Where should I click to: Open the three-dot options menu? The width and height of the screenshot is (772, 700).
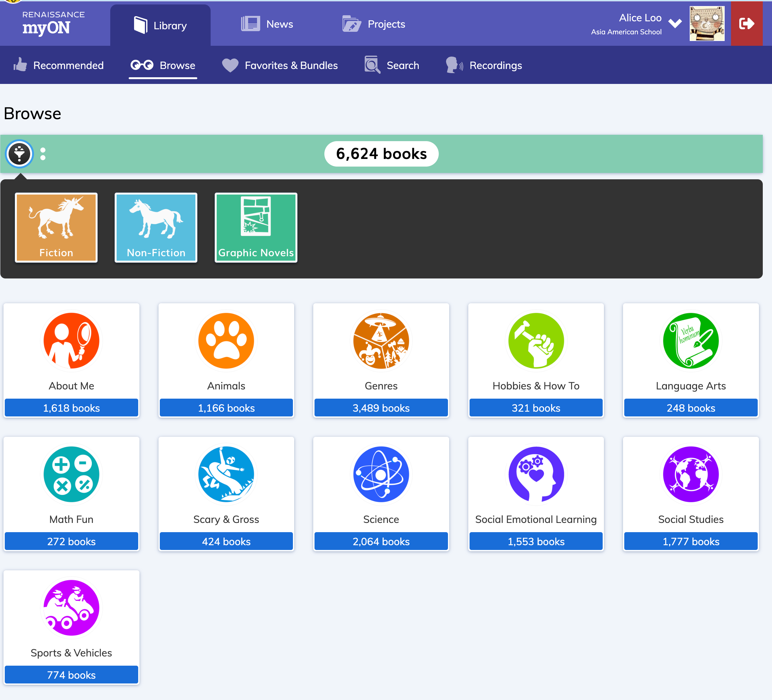point(43,154)
